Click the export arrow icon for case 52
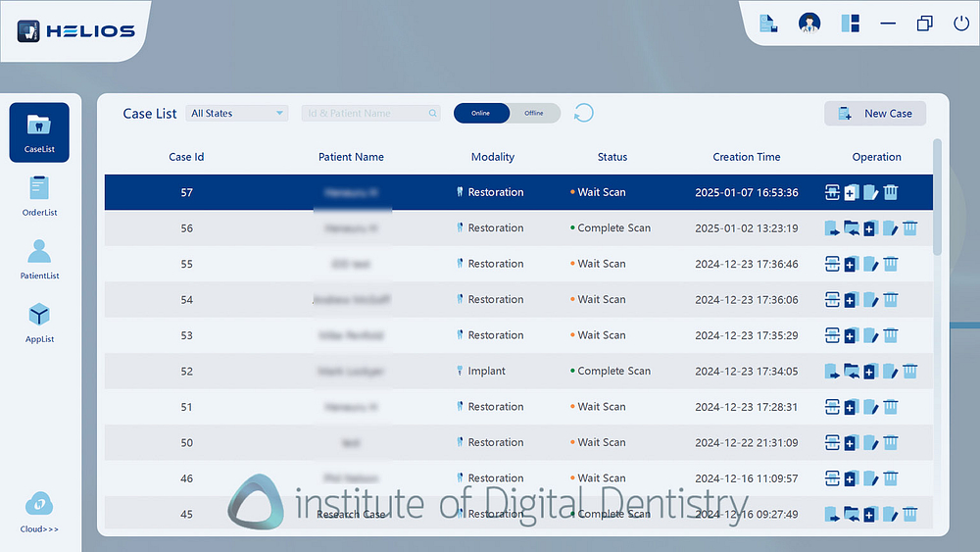Image resolution: width=980 pixels, height=552 pixels. tap(832, 372)
